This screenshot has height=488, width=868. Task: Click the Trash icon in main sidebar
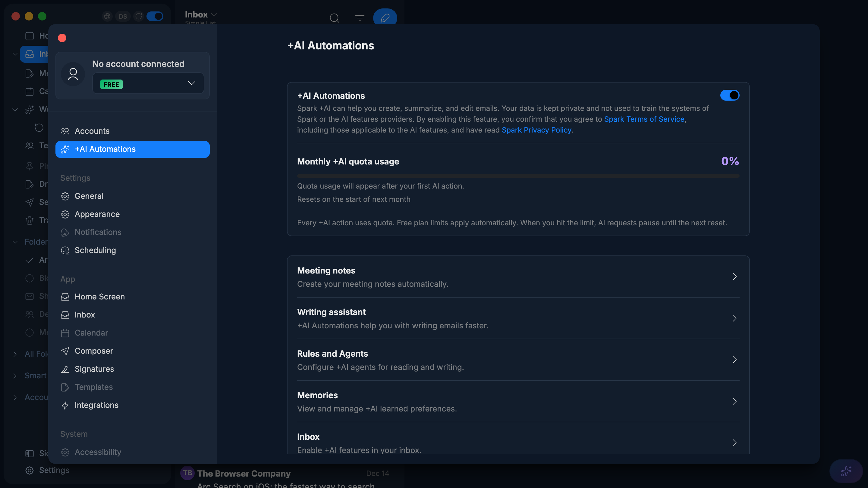click(30, 220)
